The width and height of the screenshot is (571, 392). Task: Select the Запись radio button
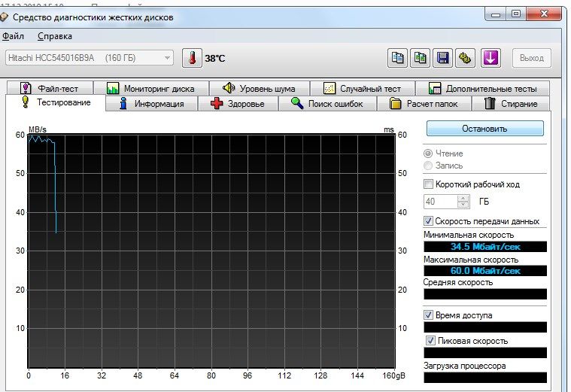[428, 166]
